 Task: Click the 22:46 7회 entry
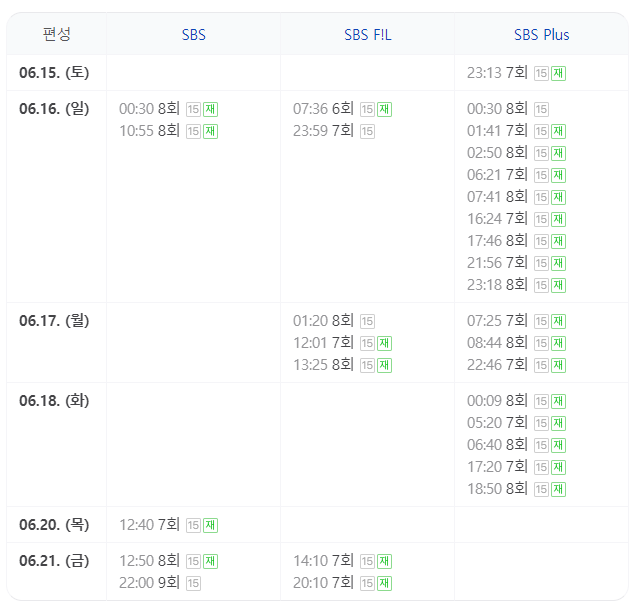click(497, 365)
